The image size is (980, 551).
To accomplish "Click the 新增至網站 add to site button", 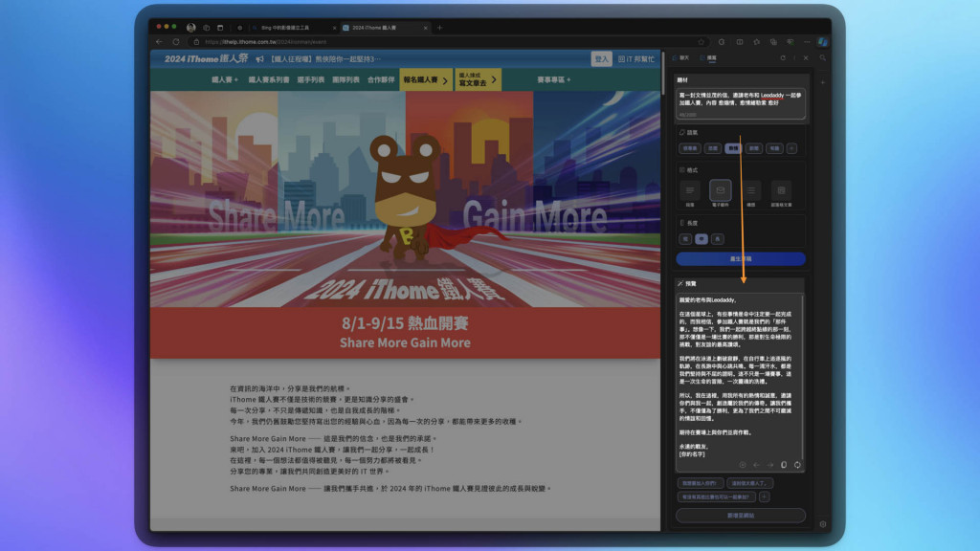I will tap(741, 516).
